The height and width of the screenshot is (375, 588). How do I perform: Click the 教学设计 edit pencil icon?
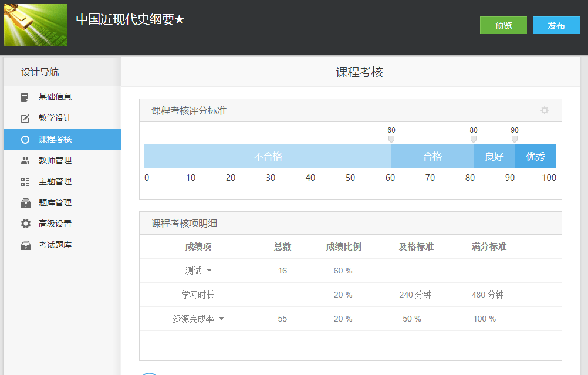[x=25, y=119]
